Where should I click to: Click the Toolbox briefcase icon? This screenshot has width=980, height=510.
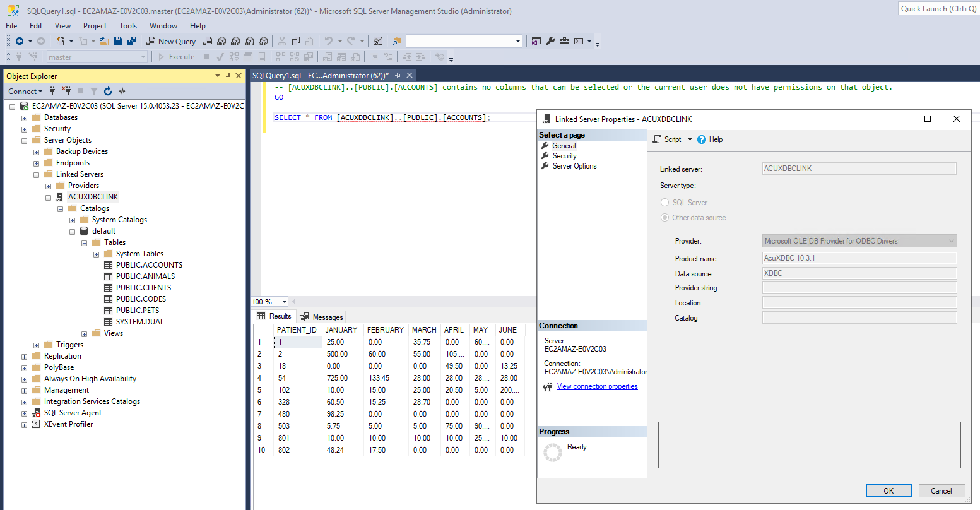[564, 41]
